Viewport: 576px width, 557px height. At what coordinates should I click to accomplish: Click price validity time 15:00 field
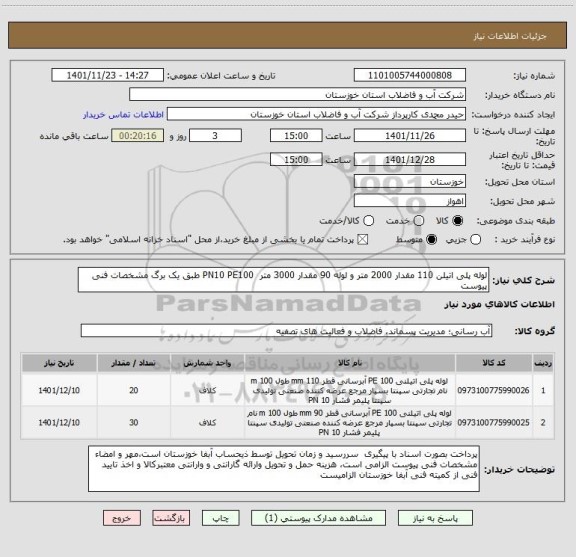click(296, 159)
